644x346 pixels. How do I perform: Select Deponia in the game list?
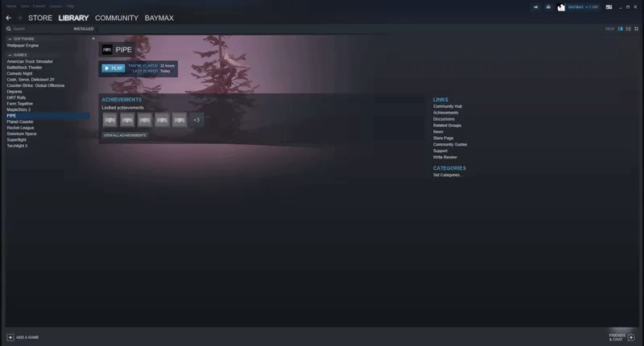click(14, 92)
